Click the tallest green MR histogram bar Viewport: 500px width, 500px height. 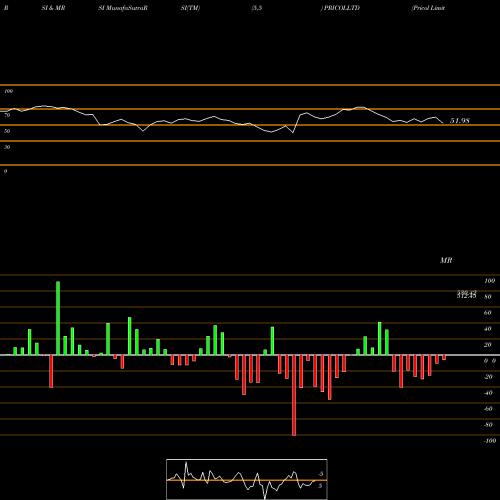coord(58,318)
